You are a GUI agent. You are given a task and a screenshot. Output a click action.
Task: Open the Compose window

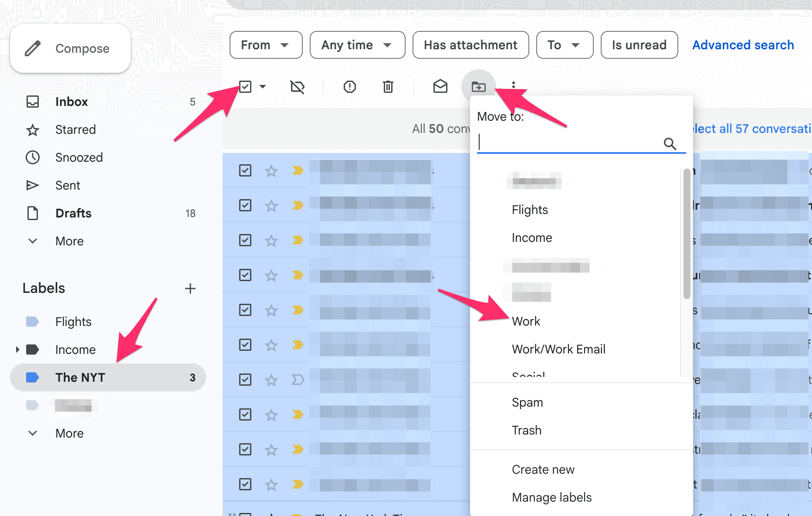70,48
